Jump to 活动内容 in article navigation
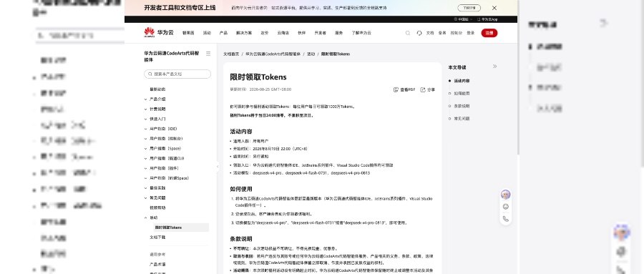Viewport: 644px width, 274px height. click(x=462, y=81)
